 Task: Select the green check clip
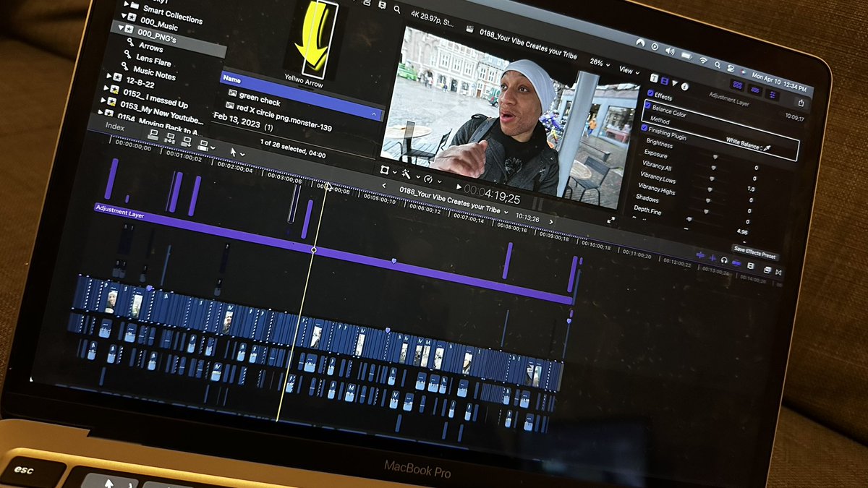pyautogui.click(x=253, y=99)
